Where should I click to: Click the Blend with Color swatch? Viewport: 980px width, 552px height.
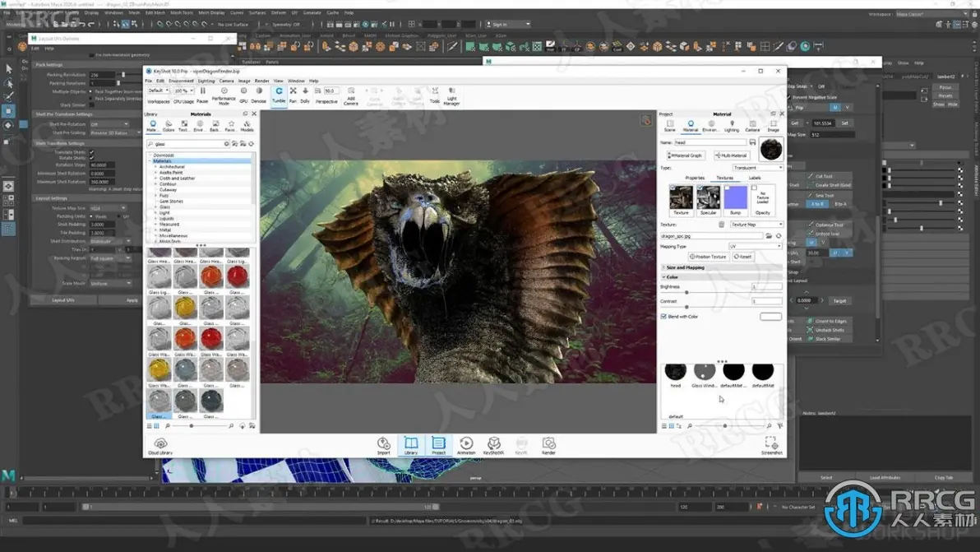[770, 317]
